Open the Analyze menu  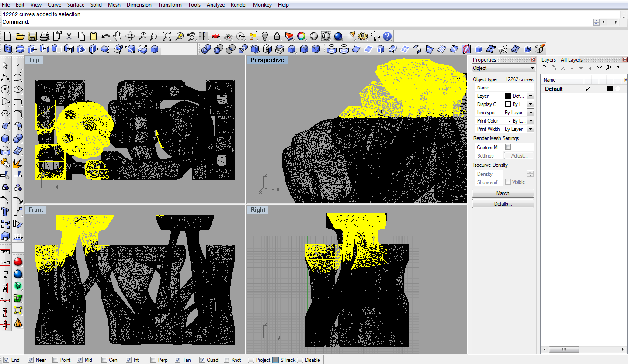pyautogui.click(x=215, y=5)
